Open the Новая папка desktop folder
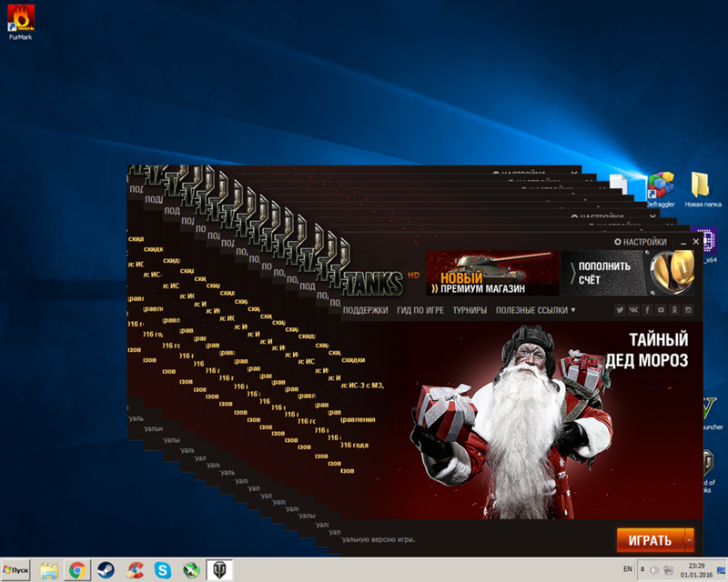The width and height of the screenshot is (728, 582). (x=703, y=189)
